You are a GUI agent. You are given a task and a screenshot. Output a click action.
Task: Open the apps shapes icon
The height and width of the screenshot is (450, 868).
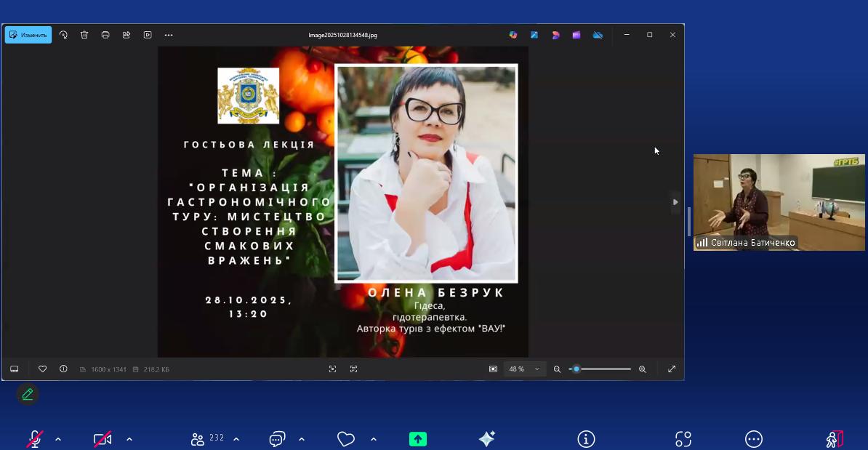(683, 440)
